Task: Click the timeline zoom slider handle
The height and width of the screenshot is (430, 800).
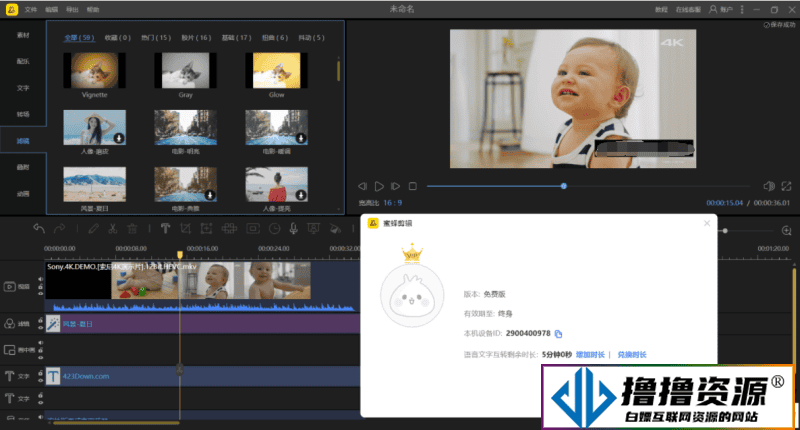Action: point(725,231)
